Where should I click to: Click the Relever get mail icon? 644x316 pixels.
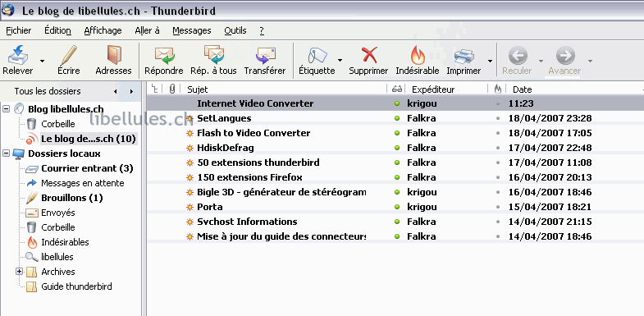coord(18,56)
